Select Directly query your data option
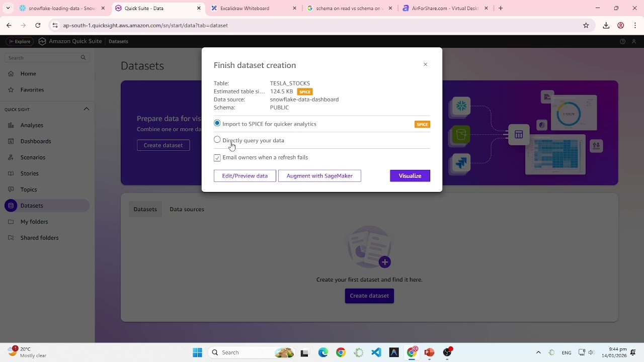Image resolution: width=644 pixels, height=362 pixels. [217, 140]
